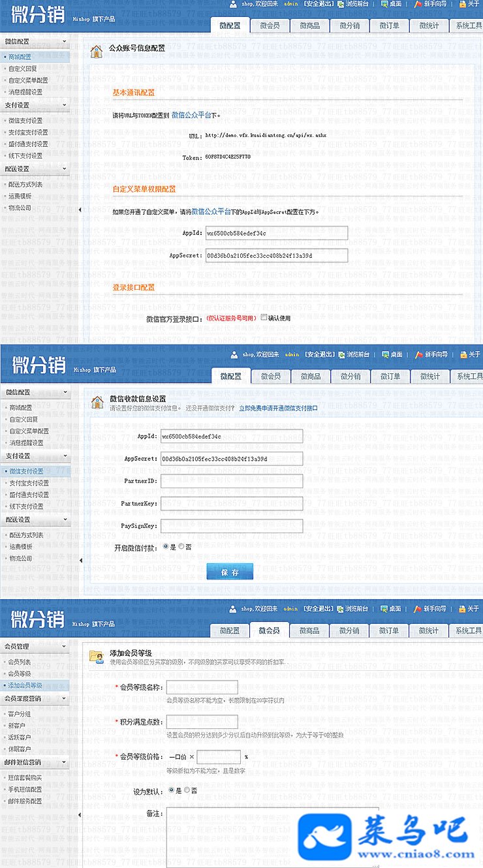Open 会员列表 in the sidebar
This screenshot has width=483, height=868.
point(19,662)
